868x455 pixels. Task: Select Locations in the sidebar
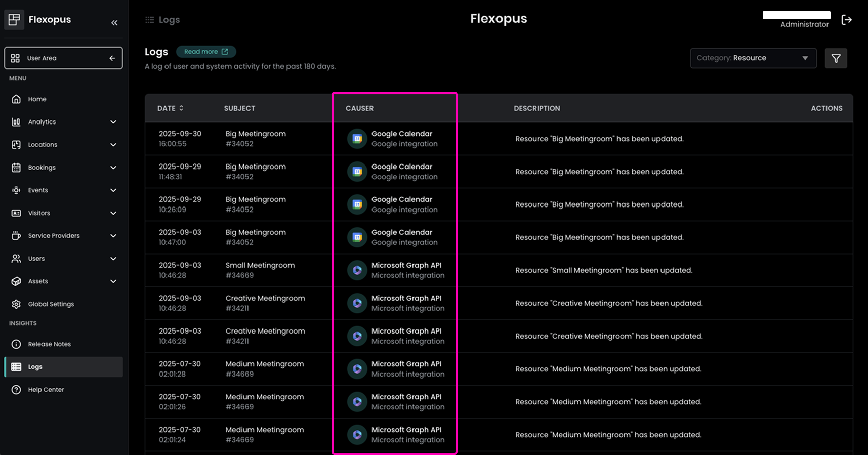pos(43,145)
